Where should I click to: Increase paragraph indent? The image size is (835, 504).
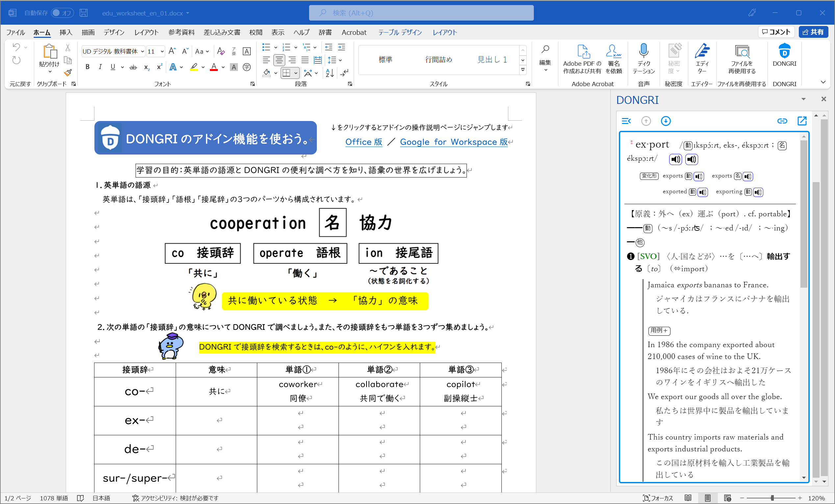click(x=342, y=47)
